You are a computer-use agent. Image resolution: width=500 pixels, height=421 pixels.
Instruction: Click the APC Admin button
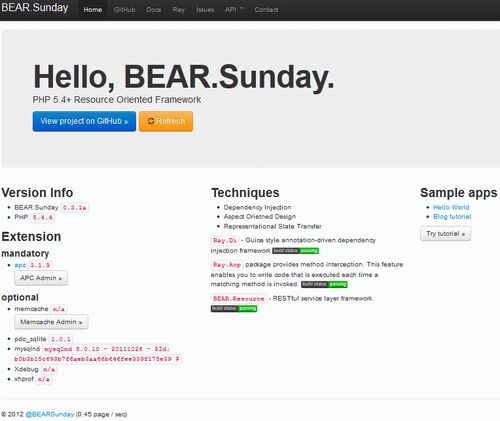41,278
